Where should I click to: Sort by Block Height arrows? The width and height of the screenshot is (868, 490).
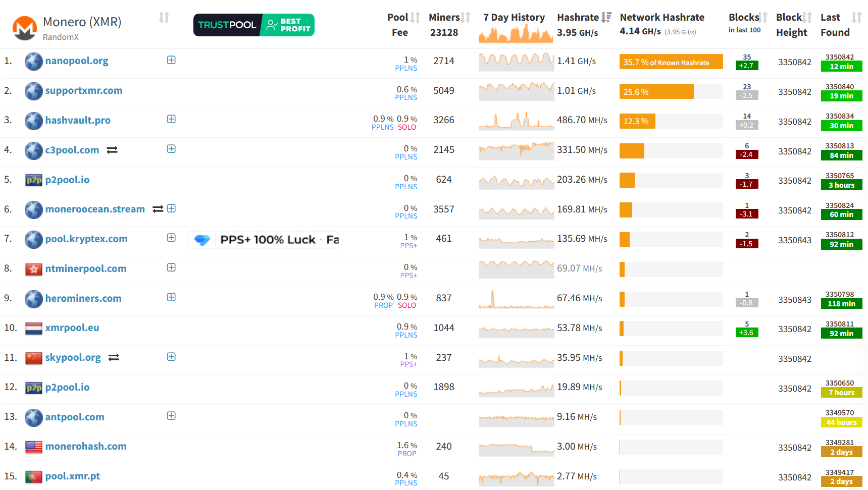807,18
